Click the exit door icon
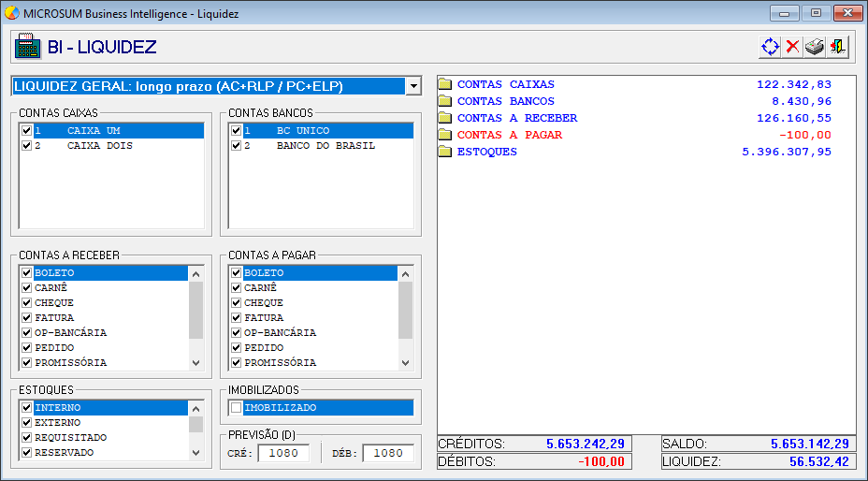868x481 pixels. click(837, 47)
